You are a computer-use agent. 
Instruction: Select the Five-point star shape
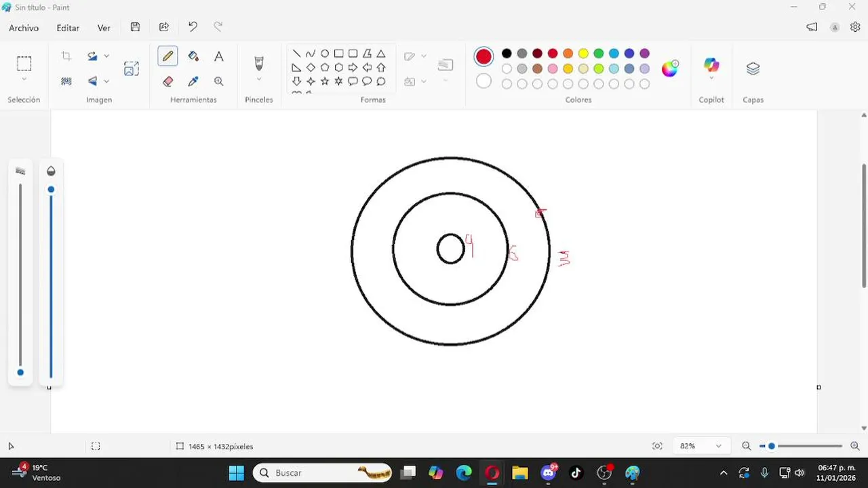pos(325,81)
